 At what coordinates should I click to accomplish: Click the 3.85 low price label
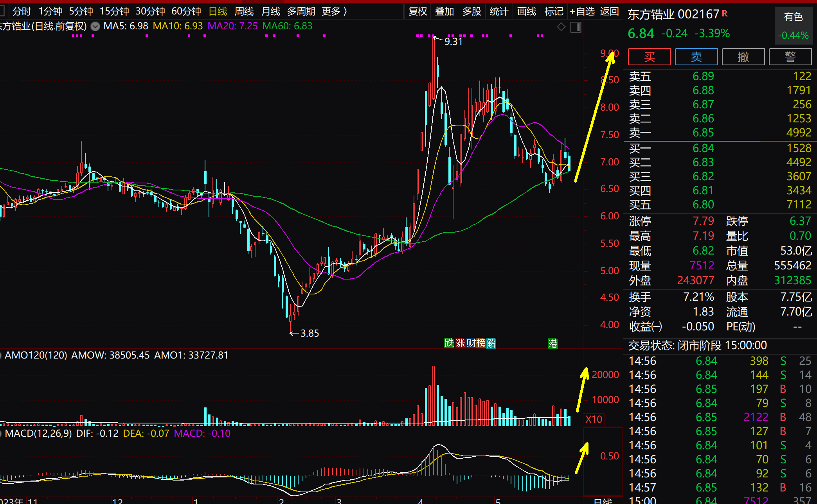point(310,333)
